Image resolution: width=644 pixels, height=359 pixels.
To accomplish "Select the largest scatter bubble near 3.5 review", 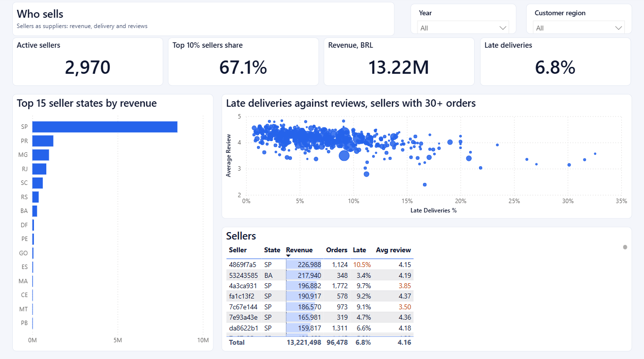I will pyautogui.click(x=344, y=156).
